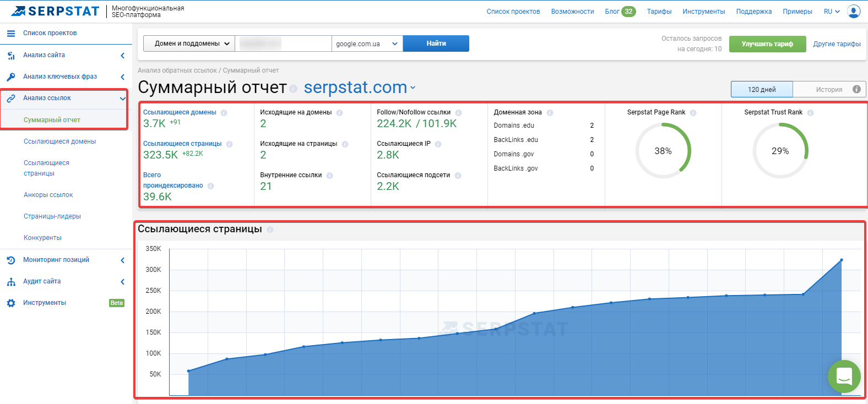Click the chain icon for Анализ ссылок

click(11, 99)
